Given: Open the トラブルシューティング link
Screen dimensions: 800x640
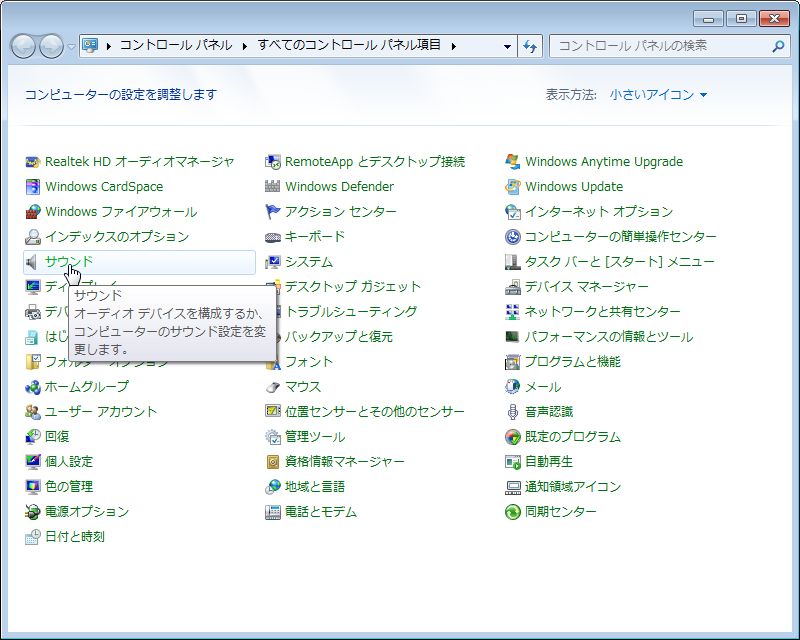Looking at the screenshot, I should (x=351, y=312).
